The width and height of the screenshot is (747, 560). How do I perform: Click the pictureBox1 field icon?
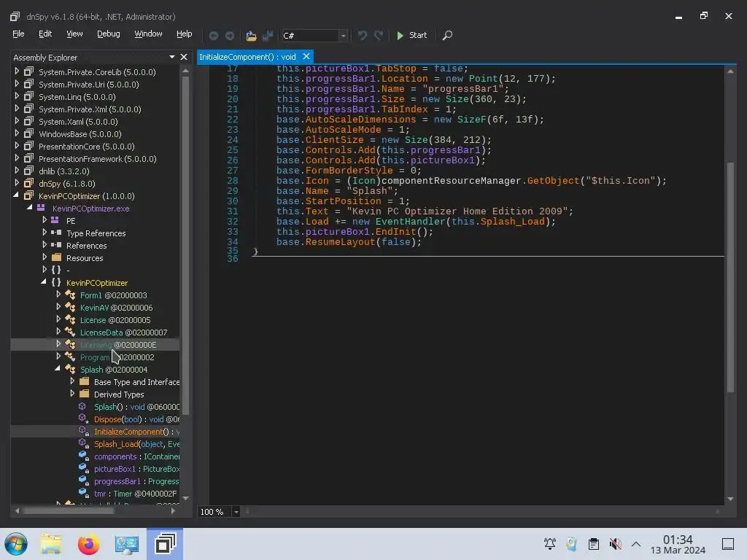coord(84,469)
